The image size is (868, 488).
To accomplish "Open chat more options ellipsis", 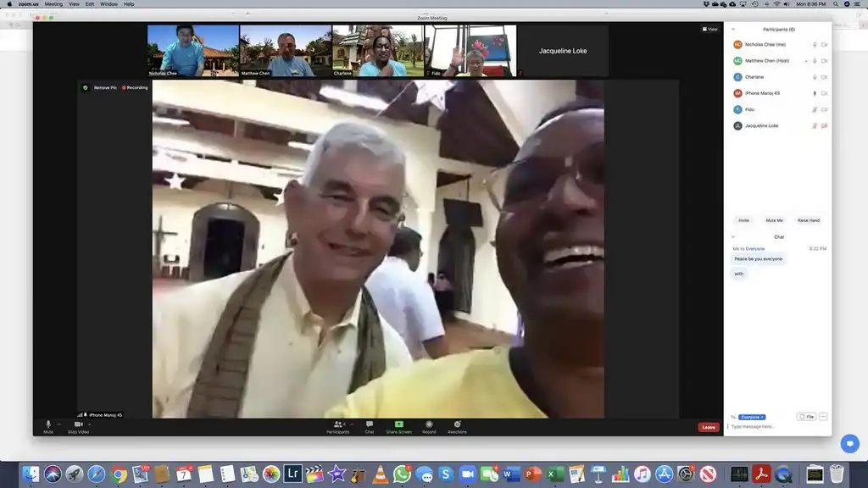I will [x=823, y=417].
